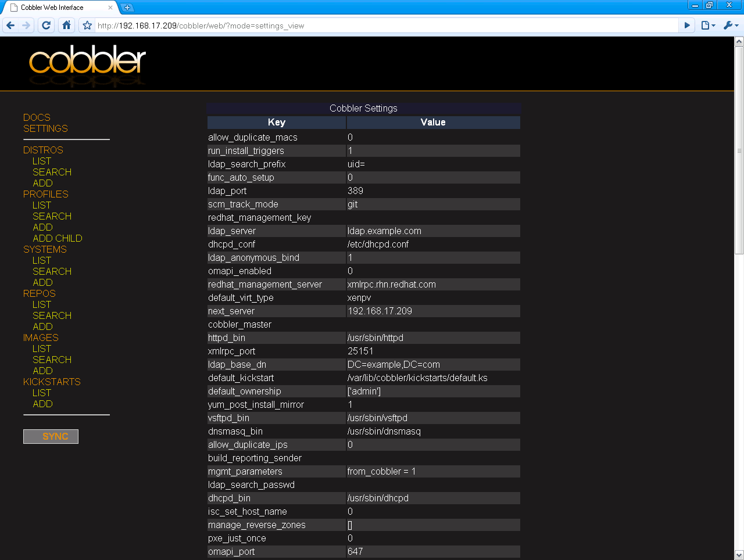The width and height of the screenshot is (744, 560).
Task: Open ADD under REPOS
Action: (x=43, y=326)
